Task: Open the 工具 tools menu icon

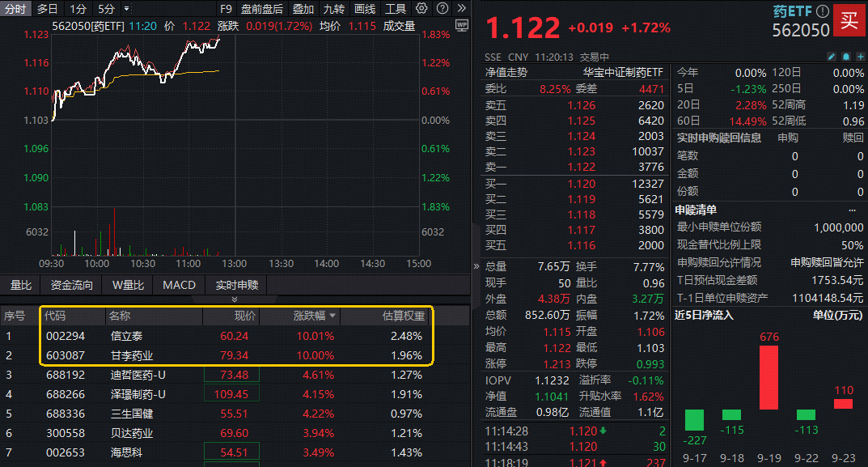Action: point(396,8)
